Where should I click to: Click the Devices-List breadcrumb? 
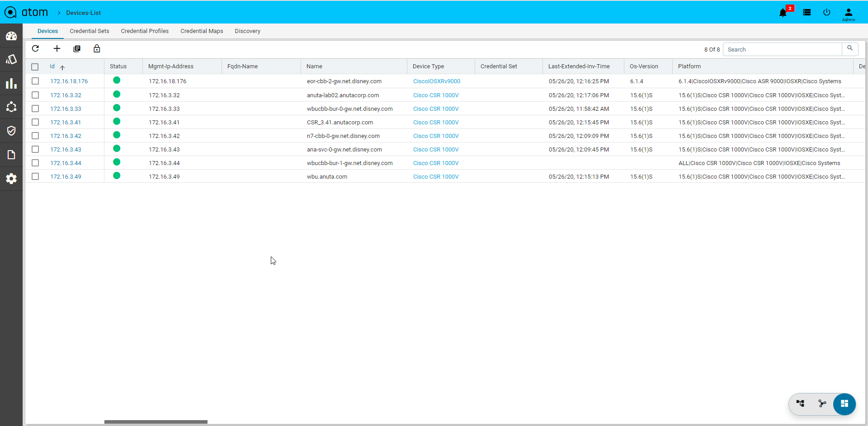(x=84, y=13)
